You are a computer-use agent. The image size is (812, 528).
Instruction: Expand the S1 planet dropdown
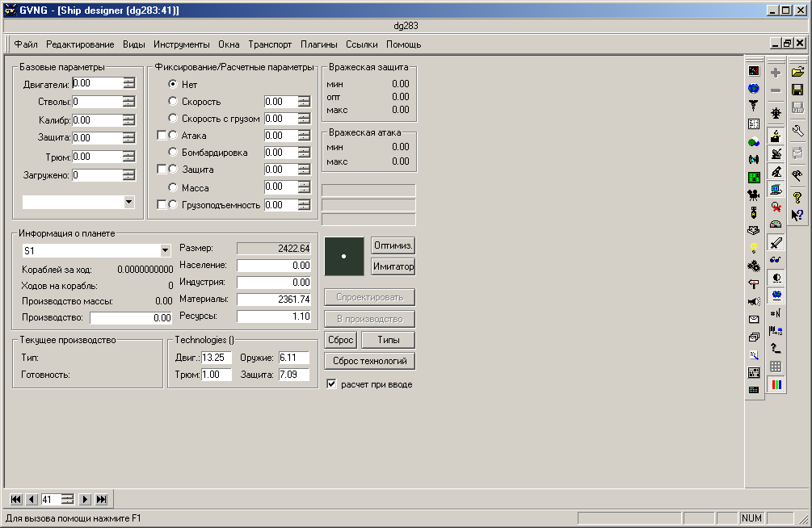tap(166, 251)
